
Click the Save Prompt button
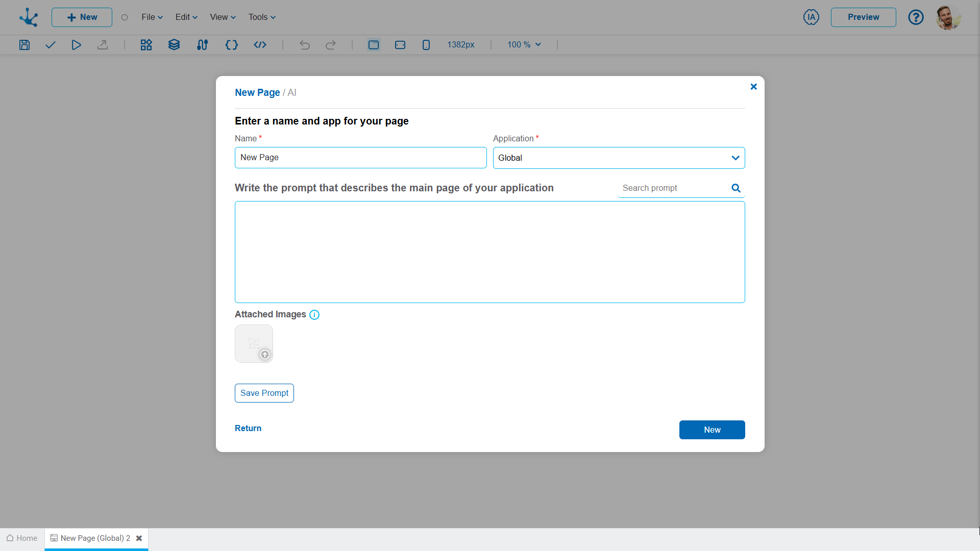point(264,393)
